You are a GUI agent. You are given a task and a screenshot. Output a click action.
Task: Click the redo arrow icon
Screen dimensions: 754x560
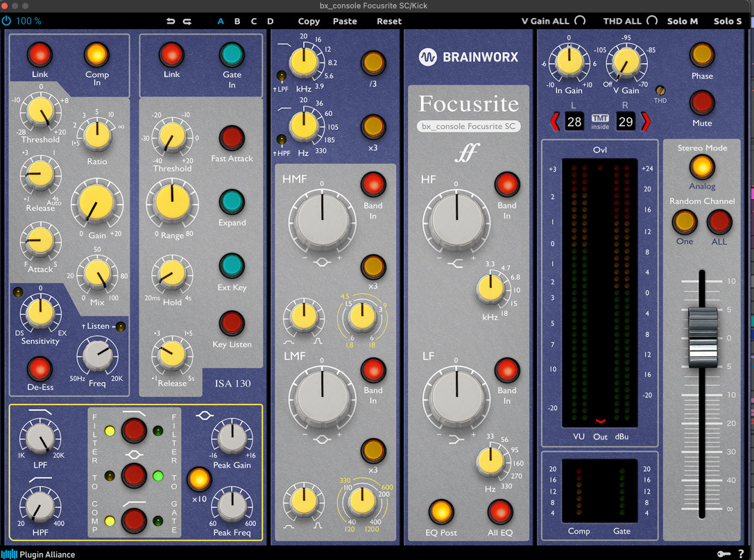coord(187,22)
